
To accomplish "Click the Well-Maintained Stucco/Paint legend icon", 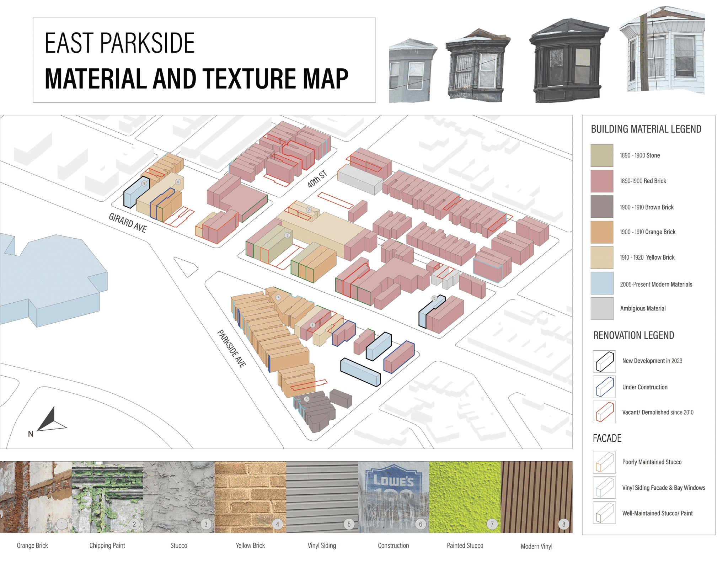I will click(604, 513).
